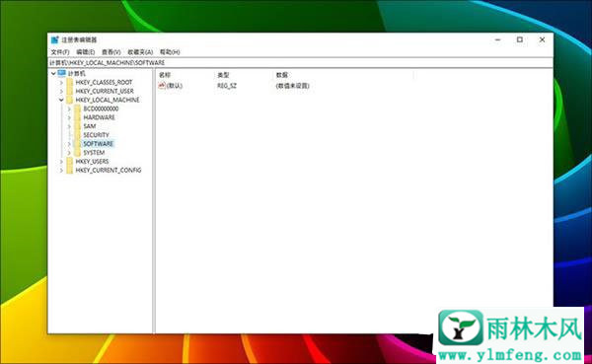Image resolution: width=592 pixels, height=364 pixels.
Task: Expand the HKEY_CURRENT_CONFIG node arrow
Action: pyautogui.click(x=61, y=171)
